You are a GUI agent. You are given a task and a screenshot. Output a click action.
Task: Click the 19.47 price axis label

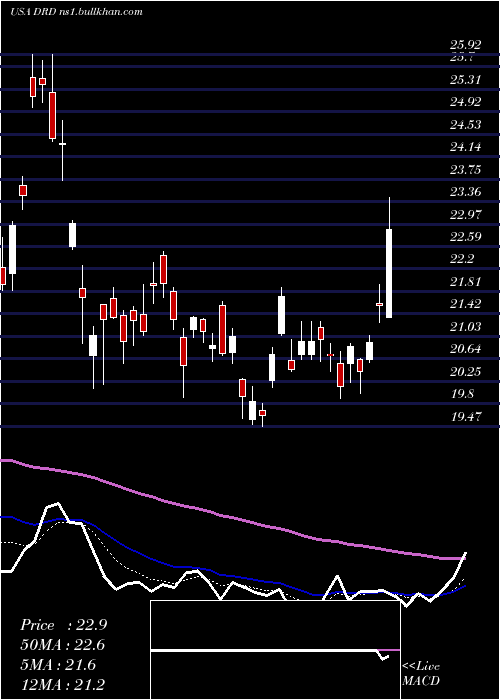click(466, 417)
